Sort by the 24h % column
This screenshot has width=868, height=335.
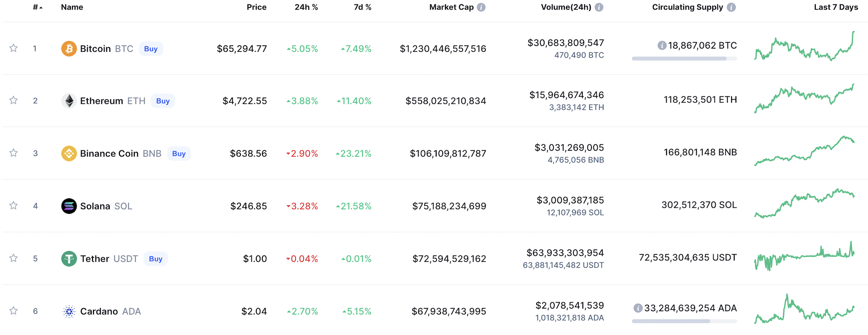tap(306, 7)
